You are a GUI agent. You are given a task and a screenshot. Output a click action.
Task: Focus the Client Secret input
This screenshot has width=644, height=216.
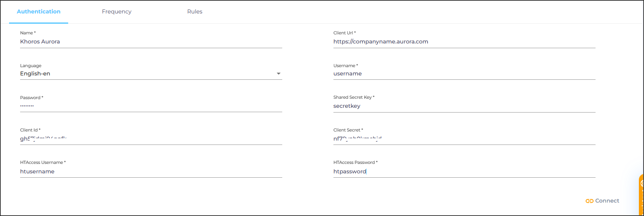coord(464,139)
